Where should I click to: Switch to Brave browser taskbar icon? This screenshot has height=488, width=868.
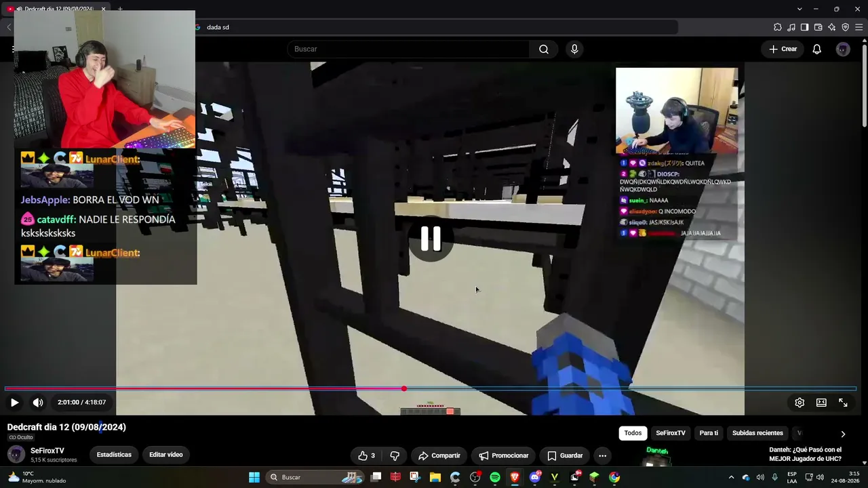pyautogui.click(x=515, y=477)
